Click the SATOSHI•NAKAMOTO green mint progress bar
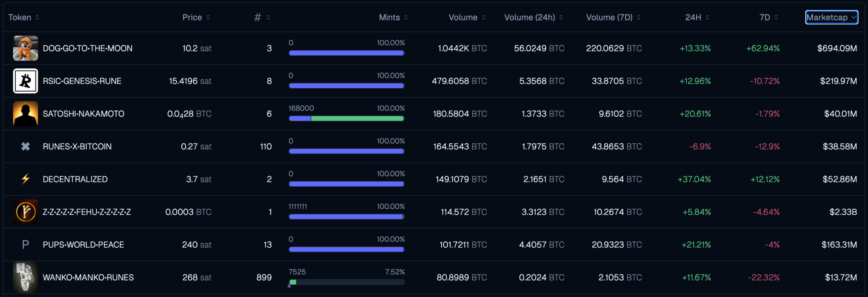868x297 pixels. (x=357, y=118)
